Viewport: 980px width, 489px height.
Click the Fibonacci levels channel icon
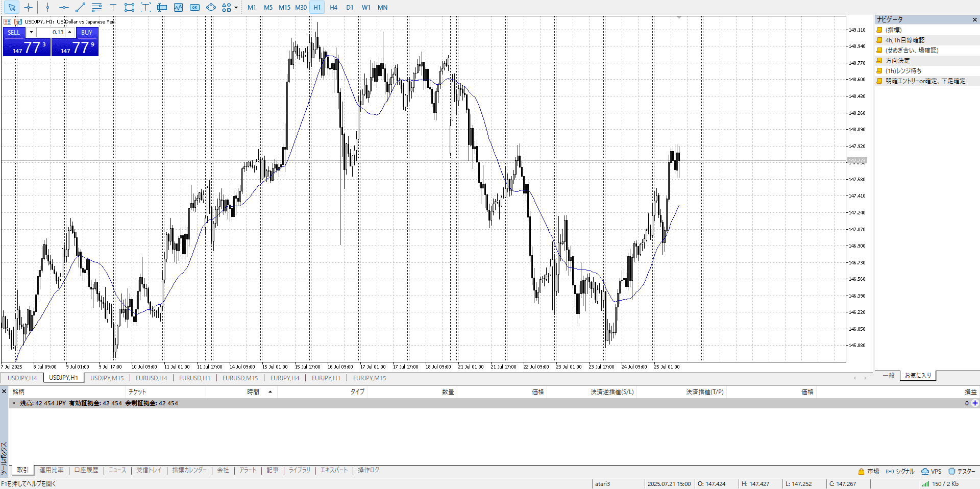tap(96, 8)
